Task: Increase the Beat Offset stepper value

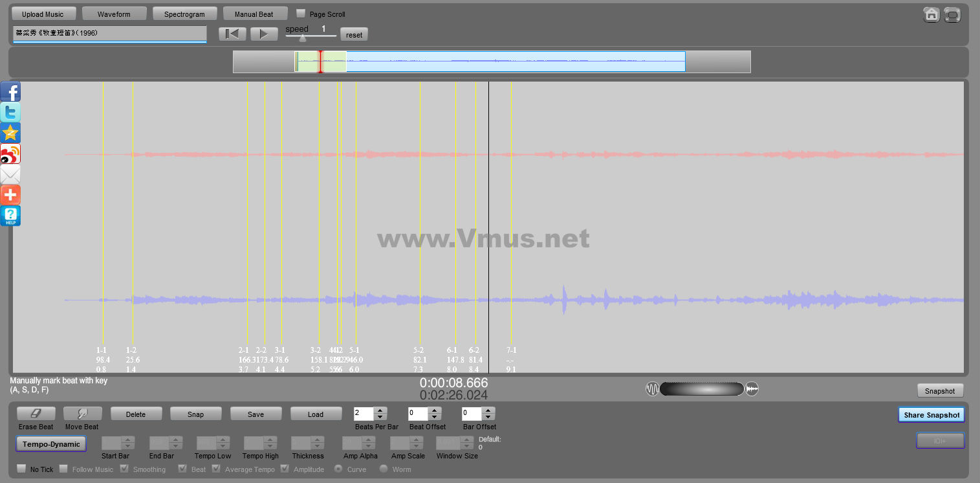Action: tap(434, 410)
